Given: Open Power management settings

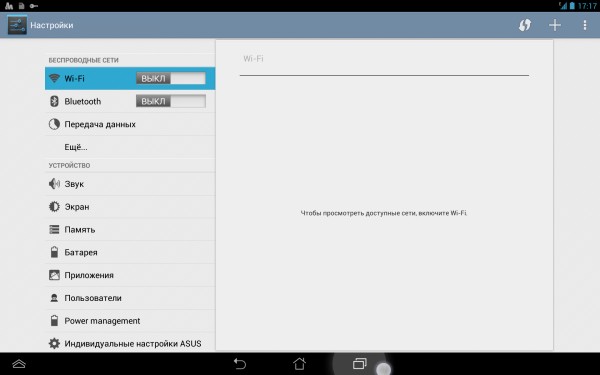Looking at the screenshot, I should coord(130,321).
